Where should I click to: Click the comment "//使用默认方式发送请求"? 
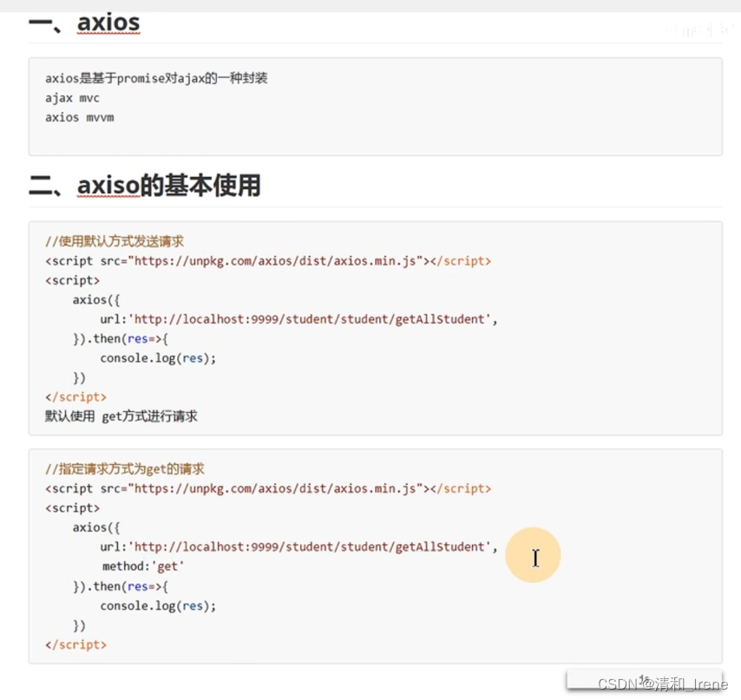tap(115, 241)
